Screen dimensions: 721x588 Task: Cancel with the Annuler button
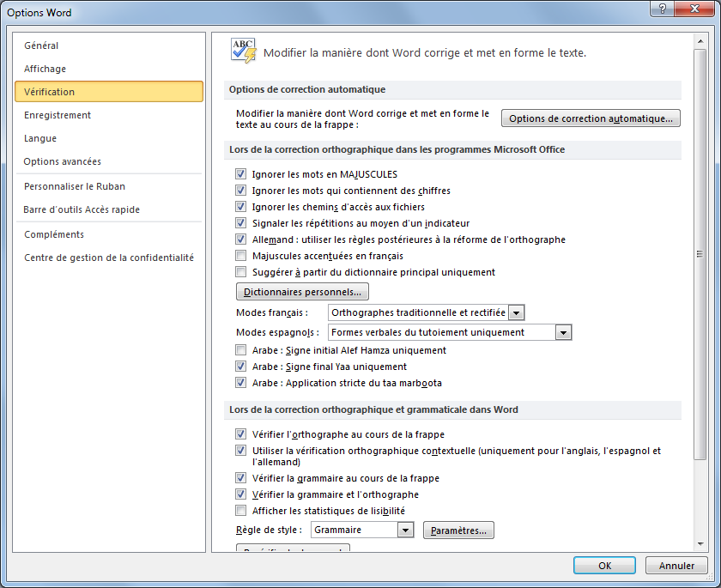(676, 566)
